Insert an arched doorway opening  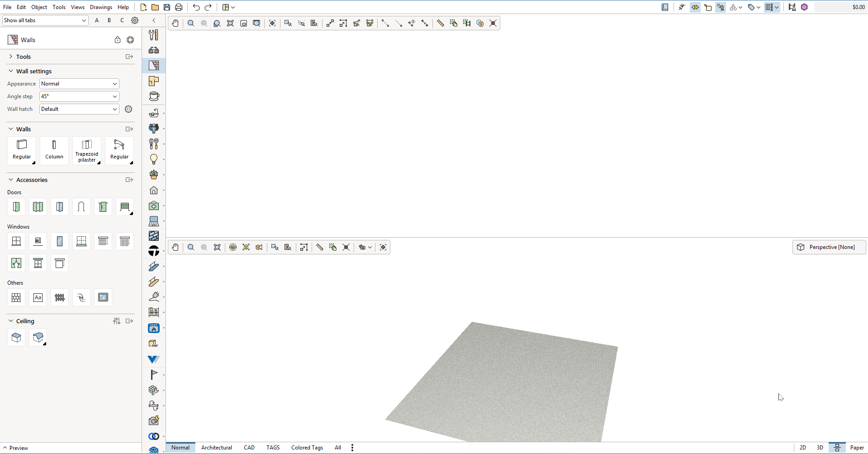tap(81, 207)
